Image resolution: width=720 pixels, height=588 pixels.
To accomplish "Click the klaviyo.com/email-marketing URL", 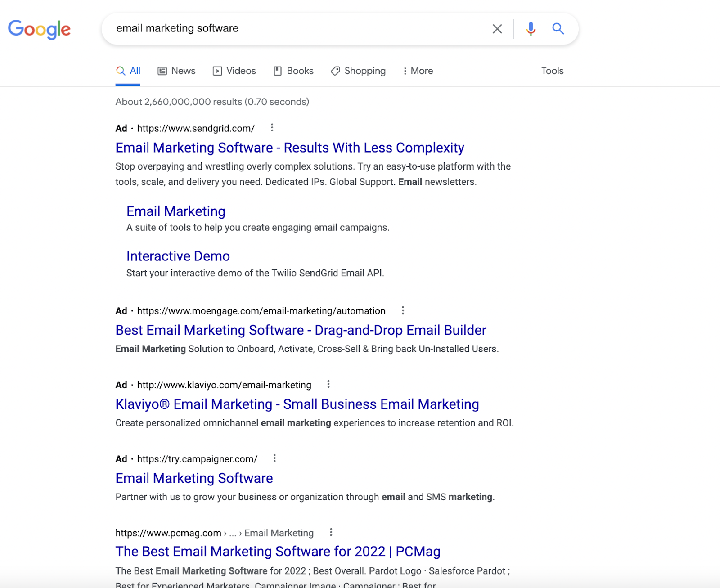I will [224, 385].
